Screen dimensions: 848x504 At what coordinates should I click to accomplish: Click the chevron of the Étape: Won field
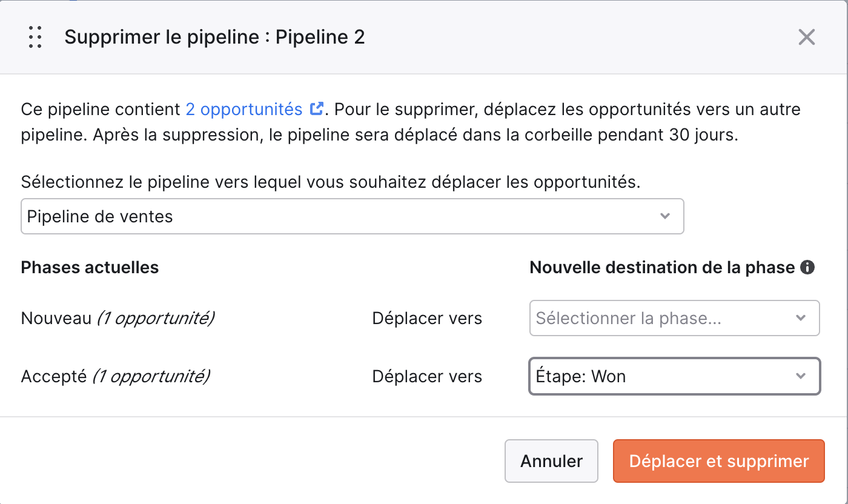pos(801,376)
